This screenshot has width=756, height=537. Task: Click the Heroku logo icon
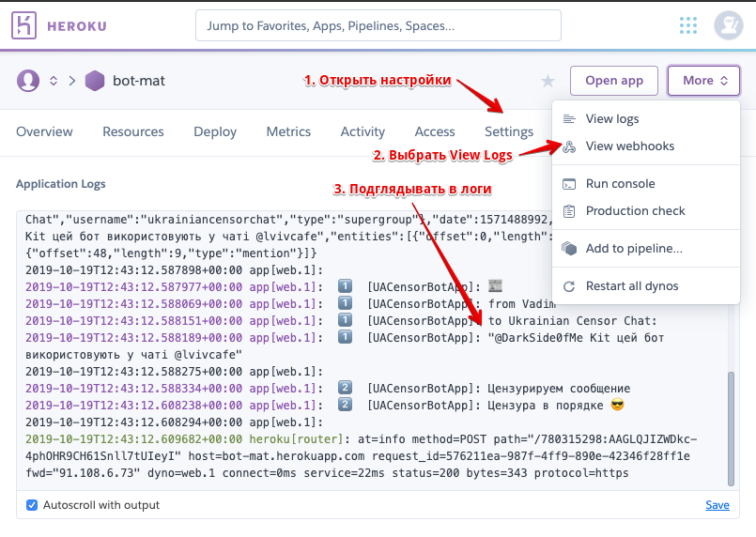[x=24, y=25]
